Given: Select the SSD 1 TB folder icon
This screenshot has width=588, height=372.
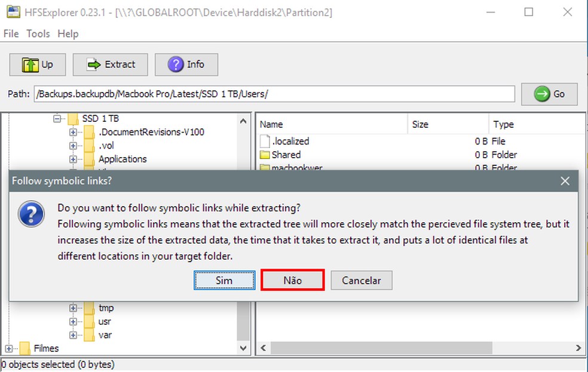Looking at the screenshot, I should pos(73,119).
